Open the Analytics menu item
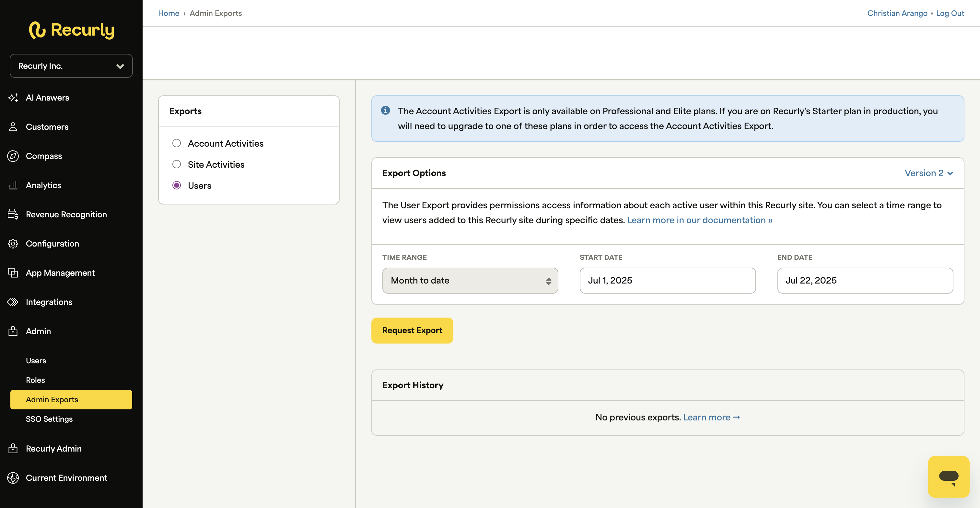The width and height of the screenshot is (980, 508). tap(43, 186)
